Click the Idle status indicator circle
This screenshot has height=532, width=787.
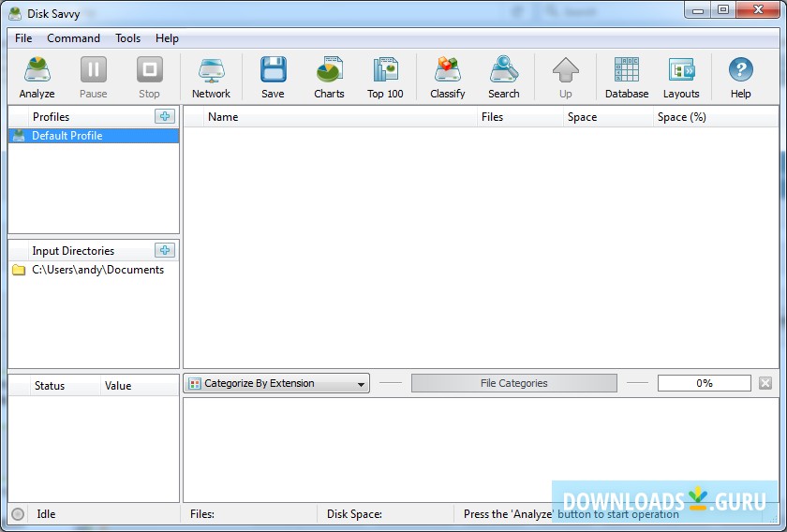(x=18, y=514)
